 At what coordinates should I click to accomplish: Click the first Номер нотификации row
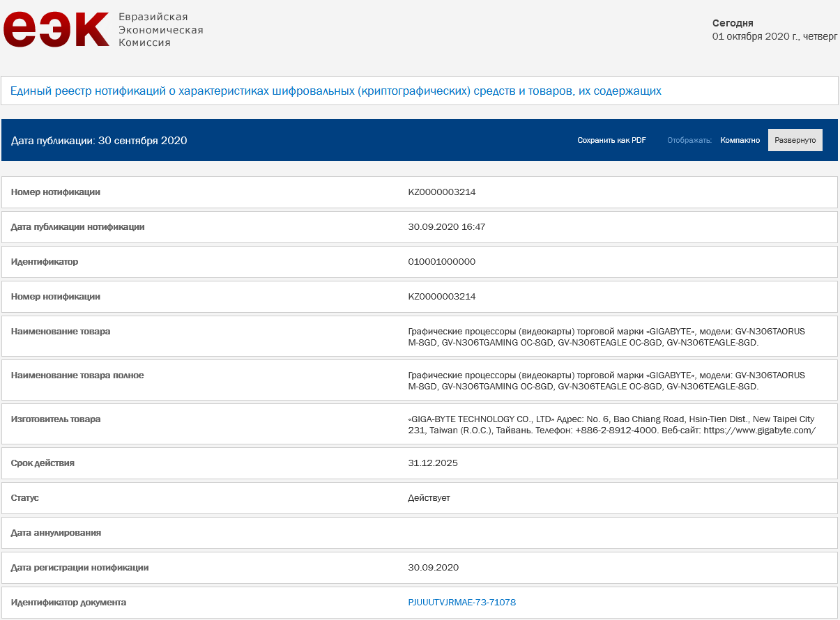pyautogui.click(x=420, y=192)
